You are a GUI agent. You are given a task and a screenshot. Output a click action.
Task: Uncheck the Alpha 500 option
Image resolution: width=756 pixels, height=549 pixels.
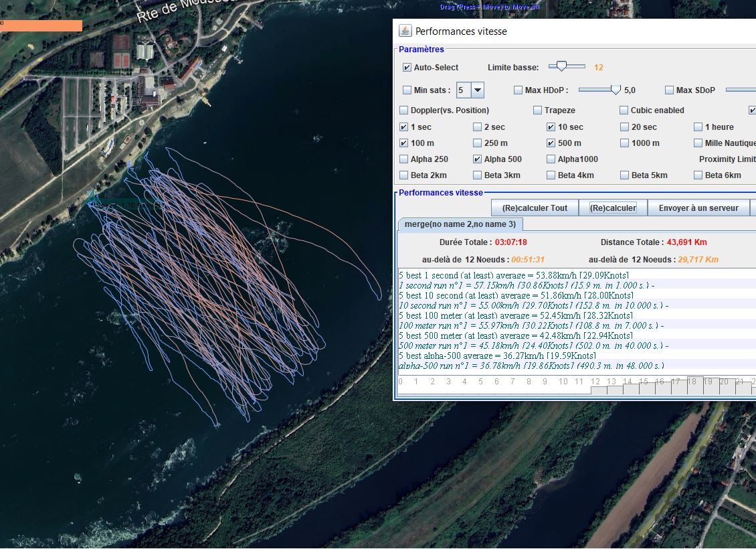(478, 159)
